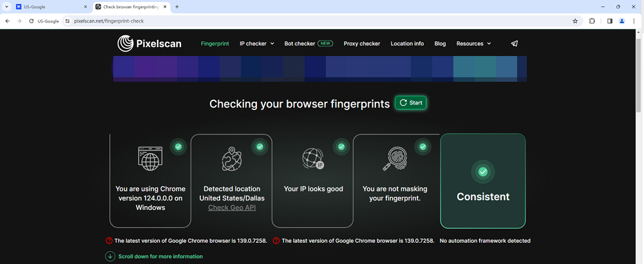Close the Check browser fingerprinting tab
Viewport: 644px width, 264px height.
(165, 7)
